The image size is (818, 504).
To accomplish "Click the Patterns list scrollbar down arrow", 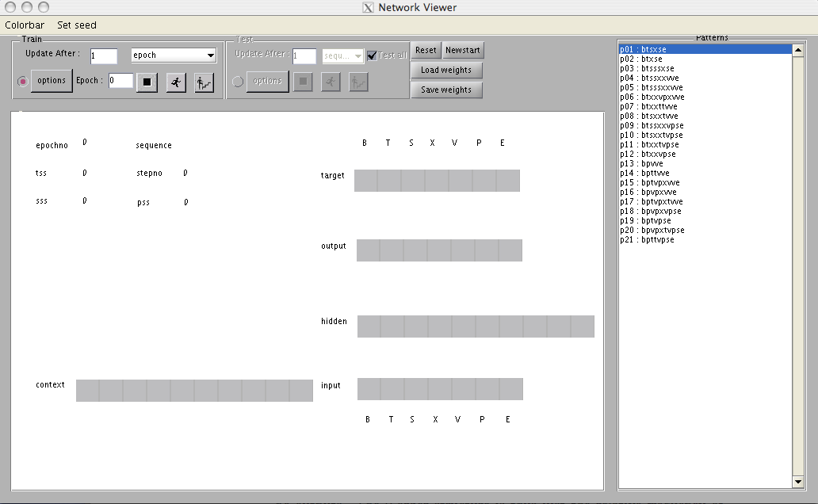I will pos(798,482).
